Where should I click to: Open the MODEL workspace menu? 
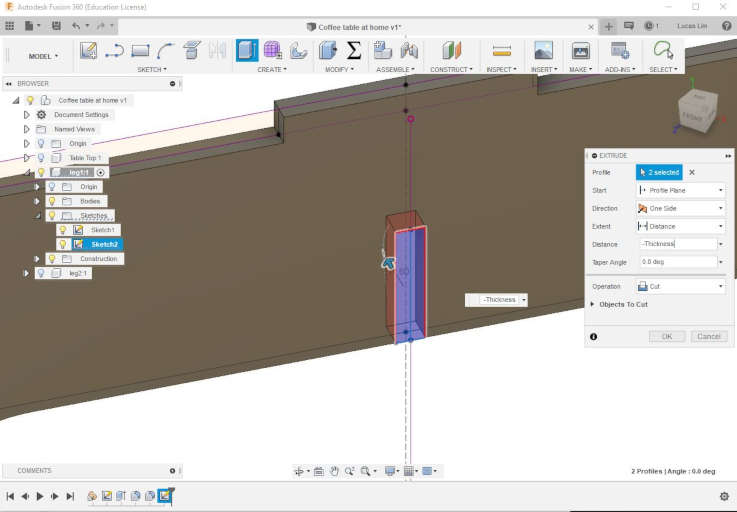coord(43,56)
